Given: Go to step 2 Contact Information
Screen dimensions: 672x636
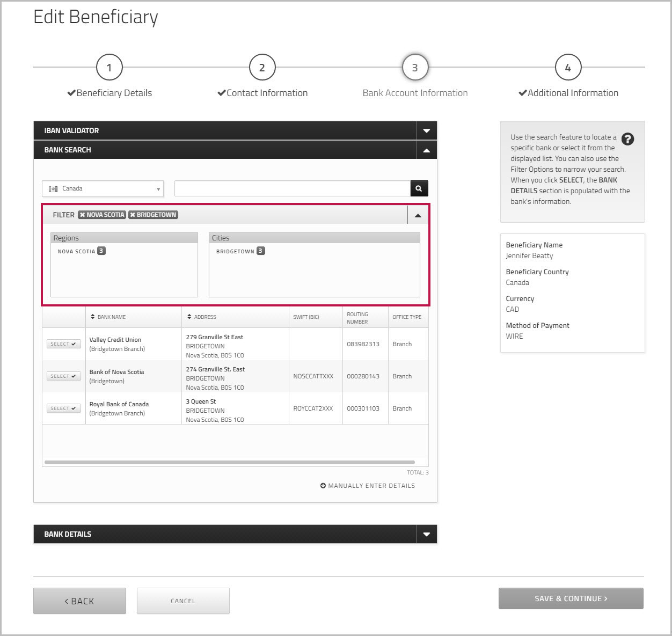Looking at the screenshot, I should tap(262, 68).
